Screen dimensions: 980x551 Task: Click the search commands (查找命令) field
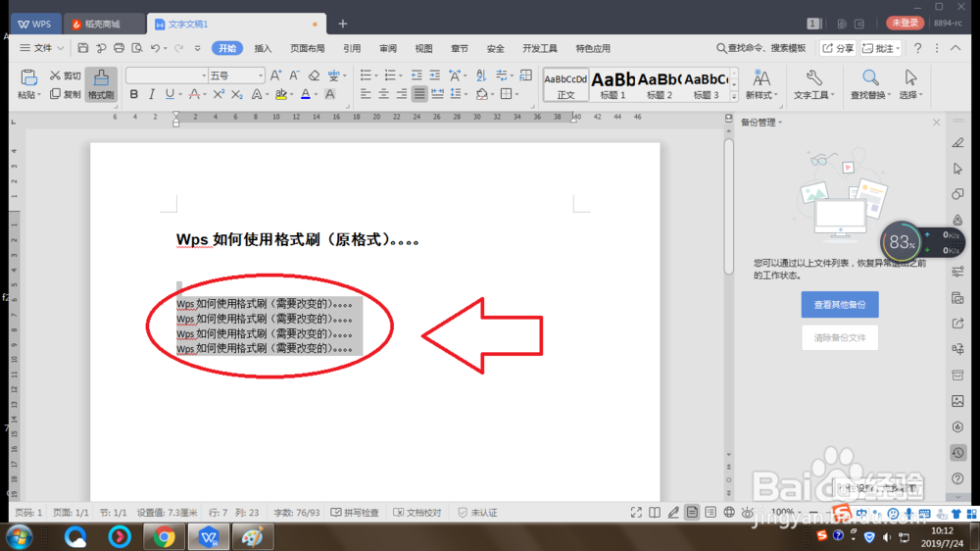click(760, 48)
